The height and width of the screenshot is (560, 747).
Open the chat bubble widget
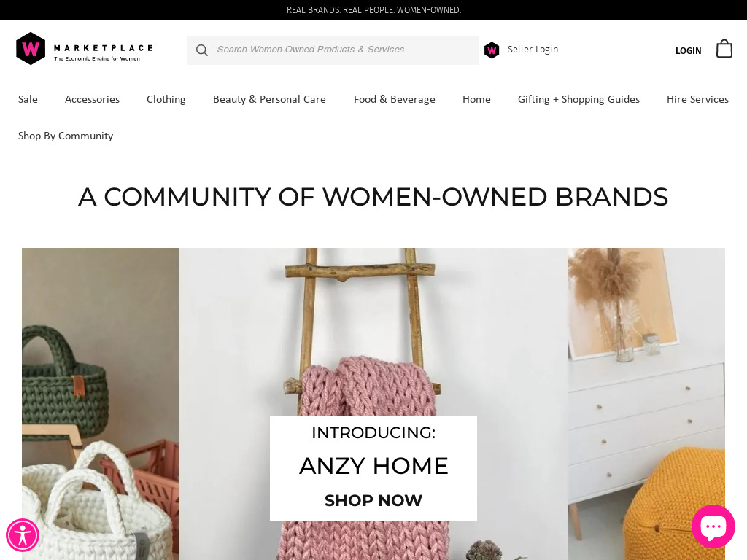pyautogui.click(x=713, y=526)
